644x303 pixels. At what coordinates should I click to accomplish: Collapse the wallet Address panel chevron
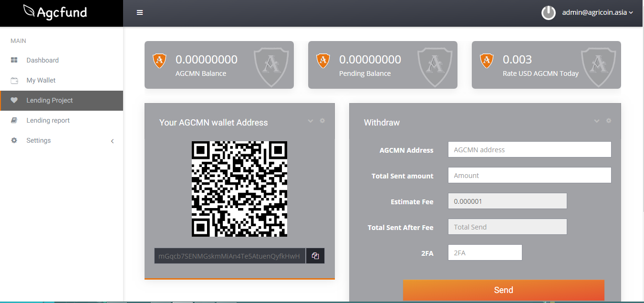(311, 121)
